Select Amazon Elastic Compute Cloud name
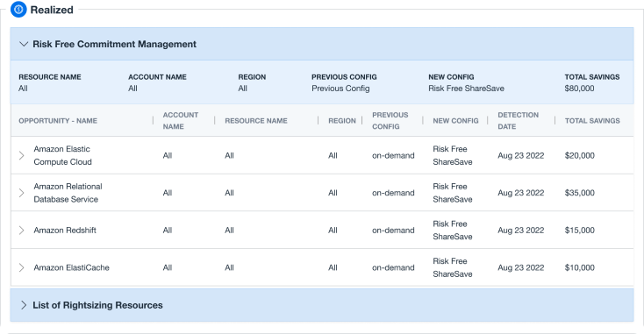The height and width of the screenshot is (334, 644). [x=62, y=155]
